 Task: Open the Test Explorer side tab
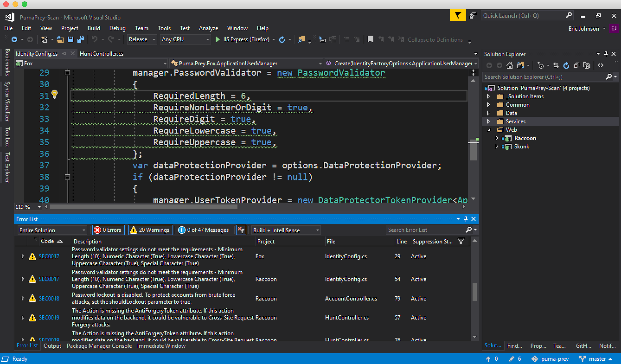click(7, 167)
